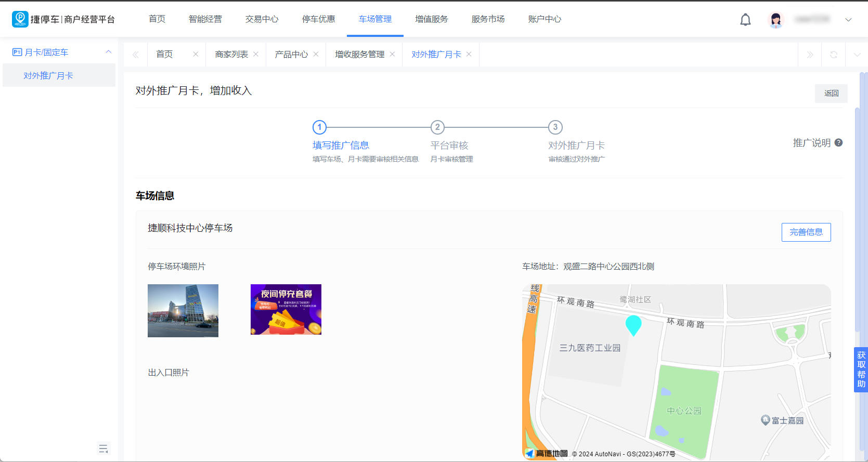This screenshot has height=462, width=868.
Task: Click the 完善信息 button
Action: pos(806,232)
